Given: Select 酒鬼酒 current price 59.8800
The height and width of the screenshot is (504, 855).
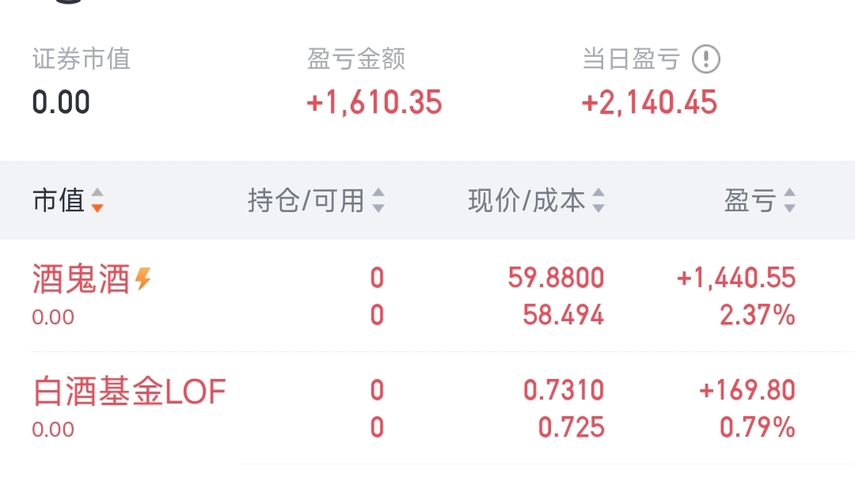Looking at the screenshot, I should tap(556, 278).
